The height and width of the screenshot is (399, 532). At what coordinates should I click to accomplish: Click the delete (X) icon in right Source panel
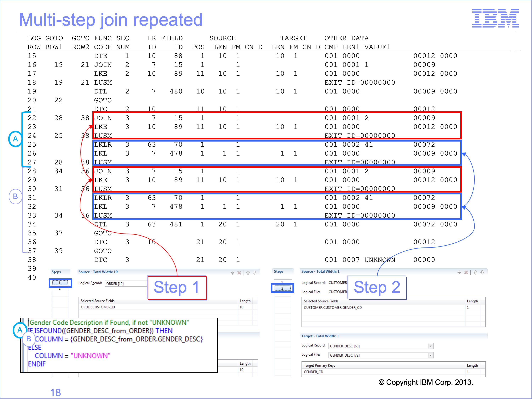point(466,272)
